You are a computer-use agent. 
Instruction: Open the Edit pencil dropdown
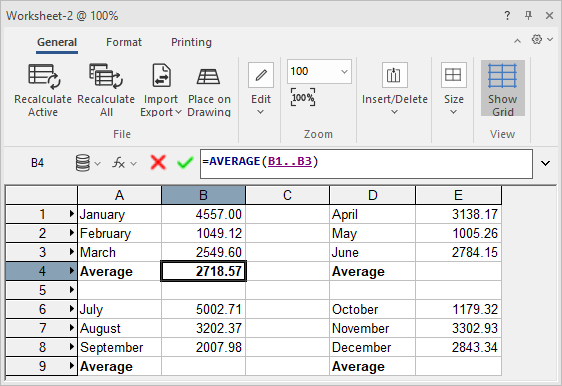tap(261, 90)
